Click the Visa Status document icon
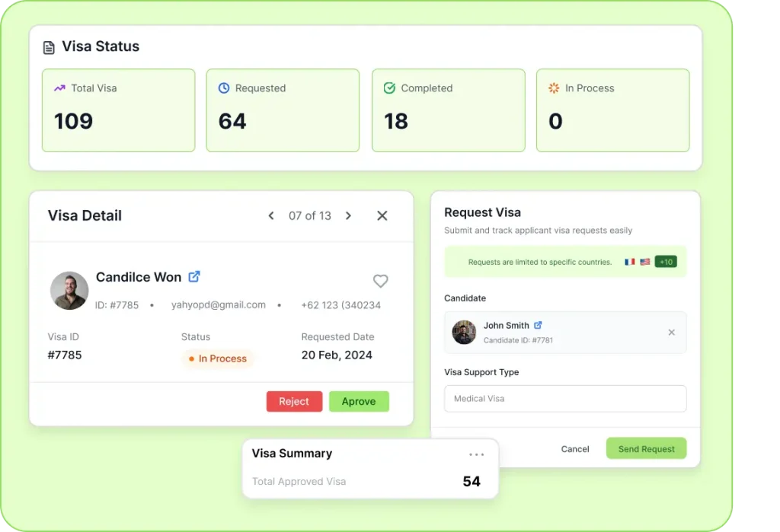This screenshot has height=532, width=780. coord(49,47)
